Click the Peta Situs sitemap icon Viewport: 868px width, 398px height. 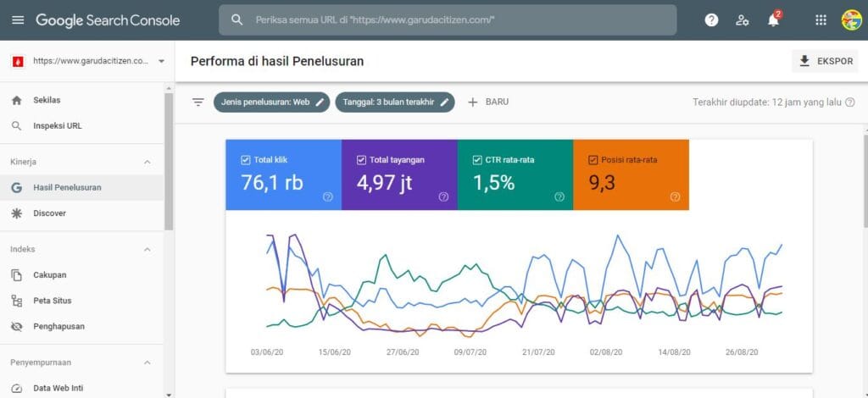click(x=17, y=301)
